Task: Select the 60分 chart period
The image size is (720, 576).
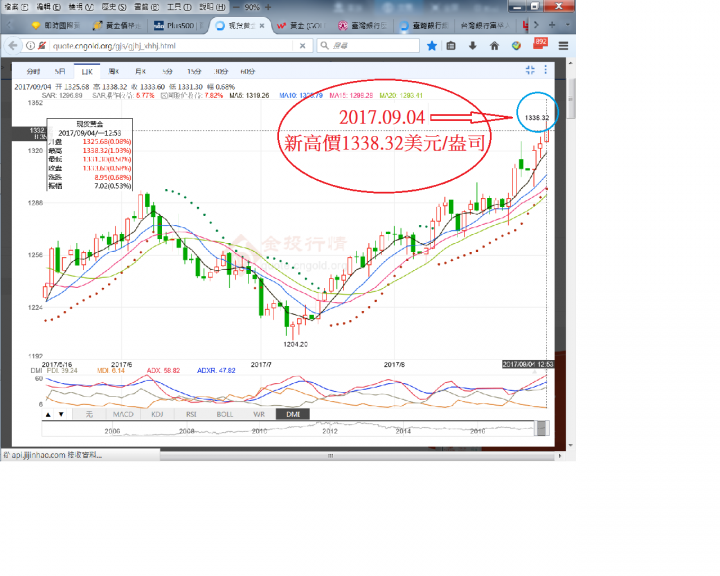Action: [248, 71]
